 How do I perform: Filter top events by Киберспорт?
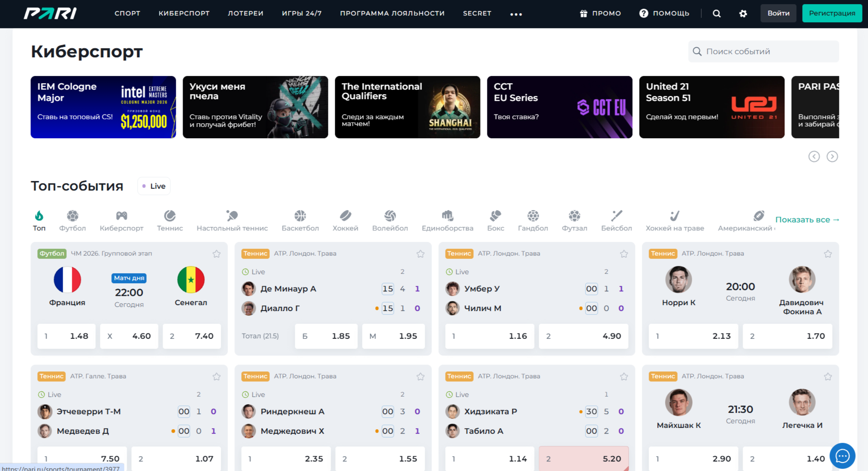coord(121,220)
